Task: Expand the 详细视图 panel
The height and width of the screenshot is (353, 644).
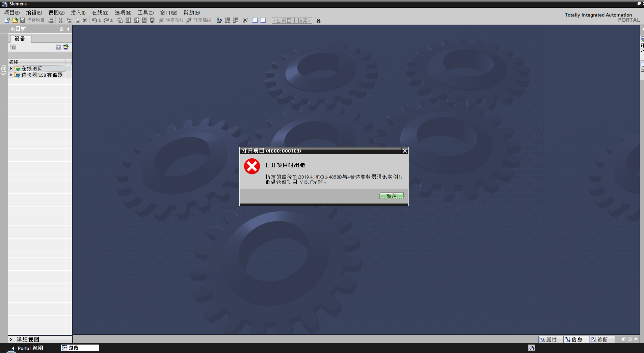Action: 11,340
